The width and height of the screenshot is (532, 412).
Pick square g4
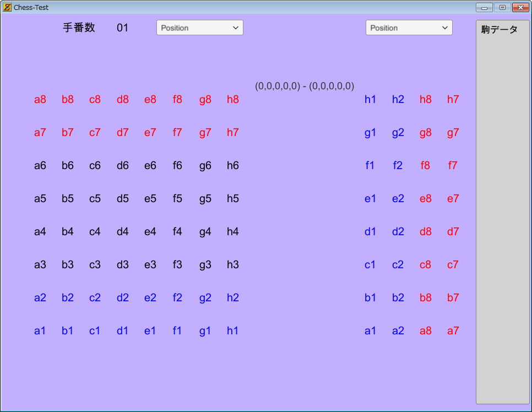coord(205,232)
